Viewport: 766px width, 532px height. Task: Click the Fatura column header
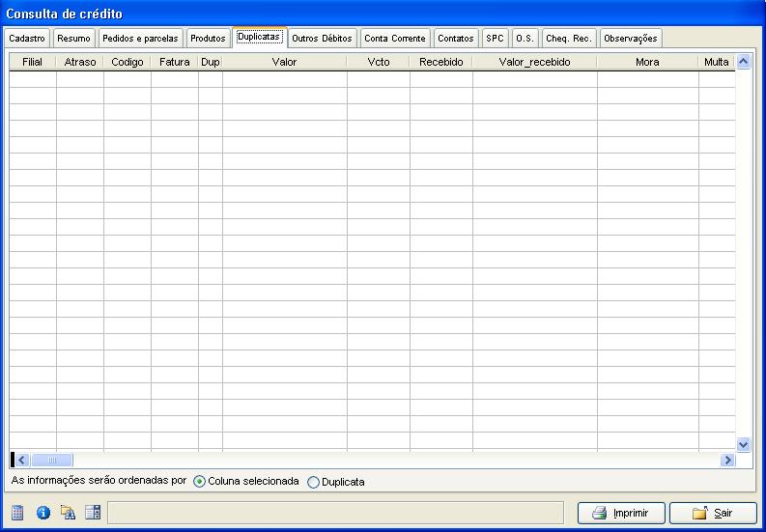coord(175,62)
